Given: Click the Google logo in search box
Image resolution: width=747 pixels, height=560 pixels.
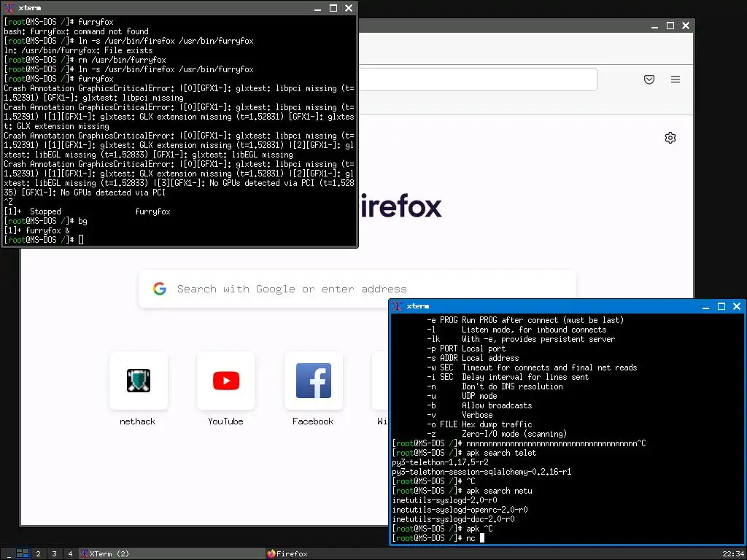Looking at the screenshot, I should pyautogui.click(x=160, y=289).
